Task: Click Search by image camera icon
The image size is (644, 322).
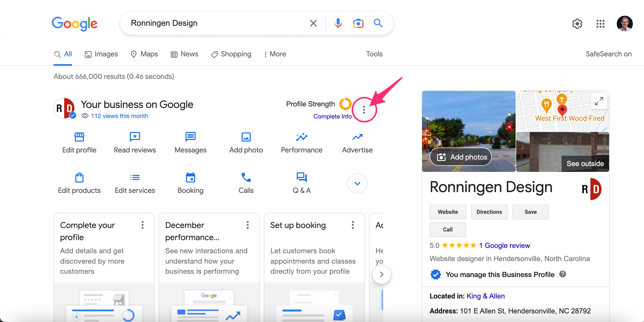Action: click(x=358, y=23)
